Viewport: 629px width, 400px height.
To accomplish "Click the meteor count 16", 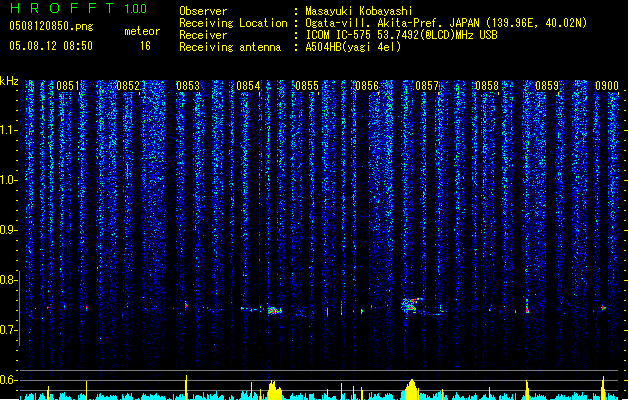I will coord(145,46).
